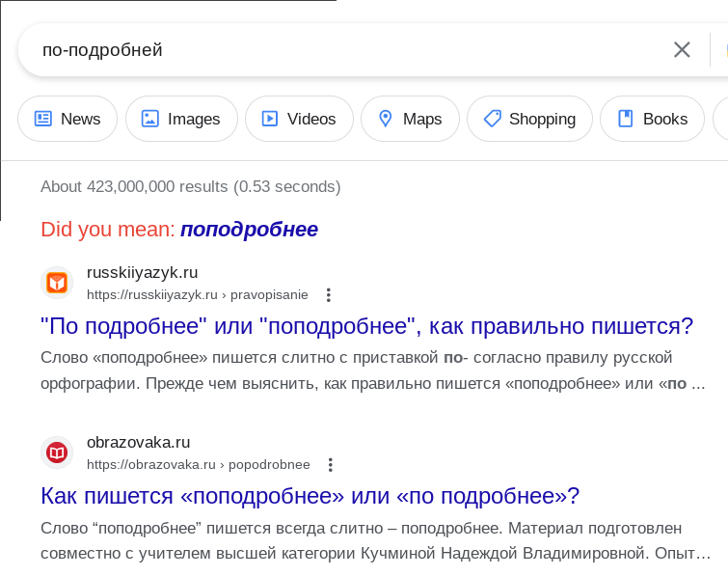Image resolution: width=728 pixels, height=576 pixels.
Task: Click the Books bookmark icon
Action: pos(626,119)
